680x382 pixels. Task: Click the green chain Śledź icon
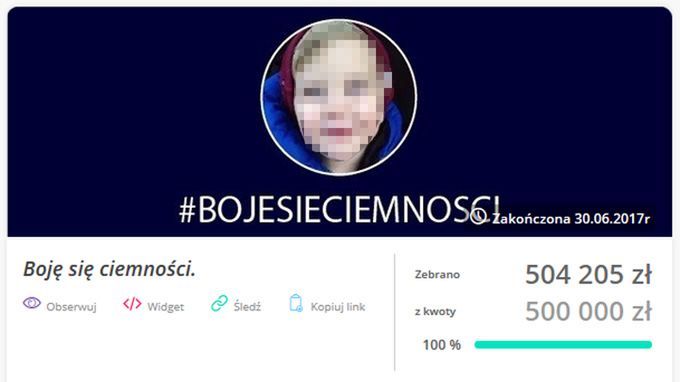click(219, 303)
